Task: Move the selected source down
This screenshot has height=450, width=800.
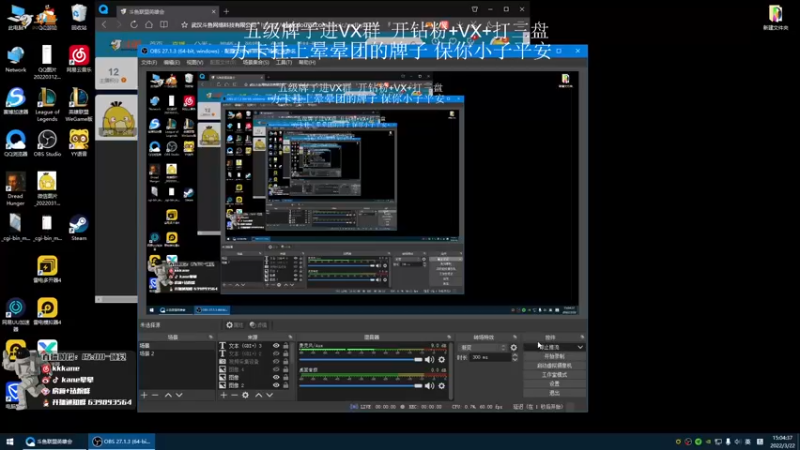Action: (270, 395)
